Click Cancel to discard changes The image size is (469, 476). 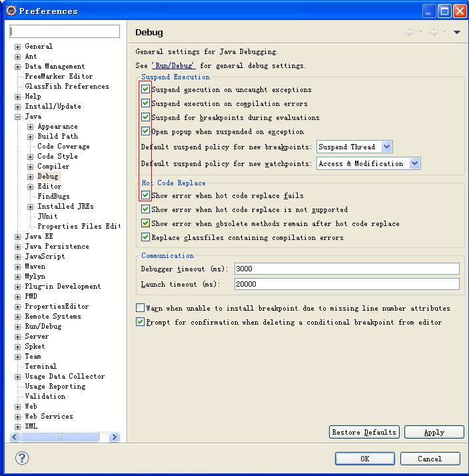pos(430,459)
